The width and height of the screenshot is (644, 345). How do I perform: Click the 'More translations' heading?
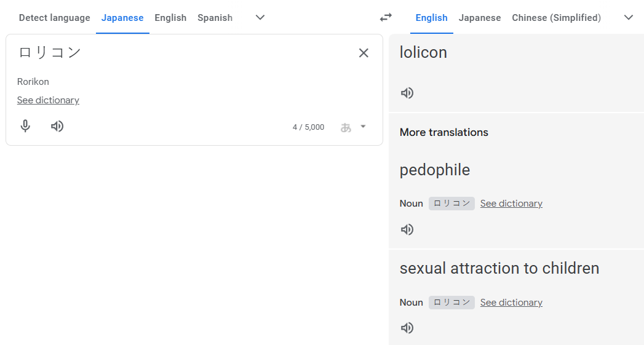443,132
